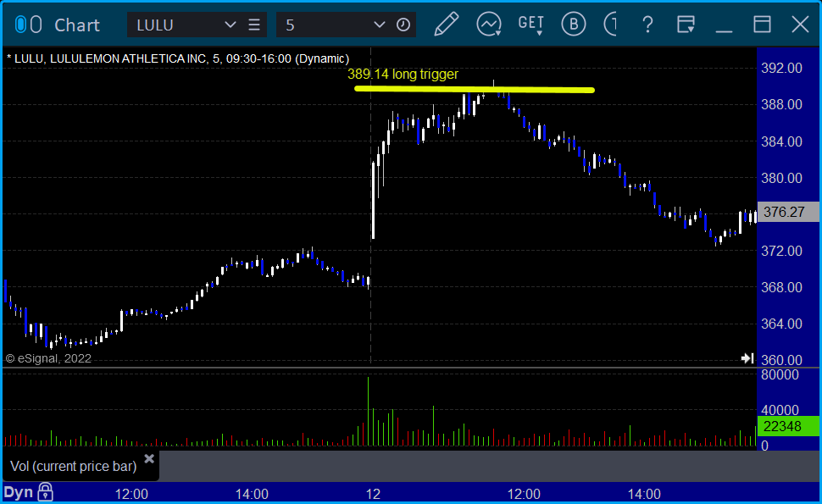Click the blue link icon left of Chart
822x504 pixels.
click(x=20, y=25)
